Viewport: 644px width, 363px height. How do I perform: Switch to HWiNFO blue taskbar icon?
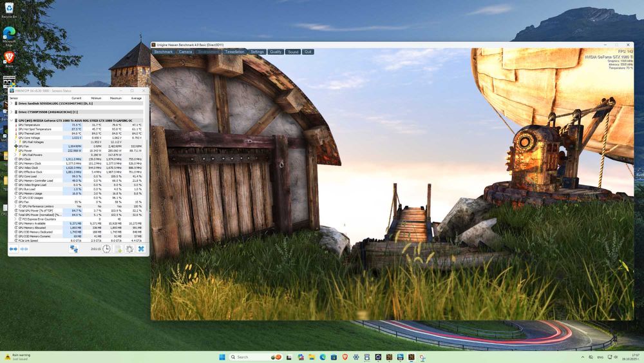point(401,357)
